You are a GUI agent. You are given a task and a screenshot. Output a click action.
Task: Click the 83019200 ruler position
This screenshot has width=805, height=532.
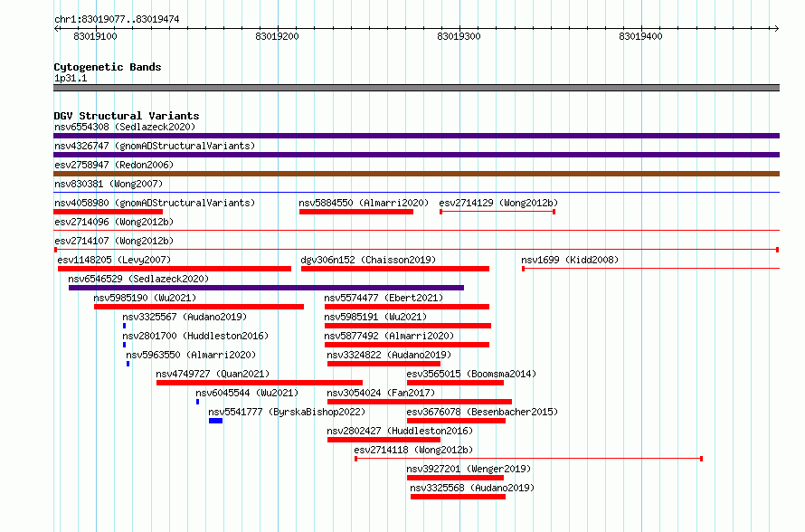point(278,36)
